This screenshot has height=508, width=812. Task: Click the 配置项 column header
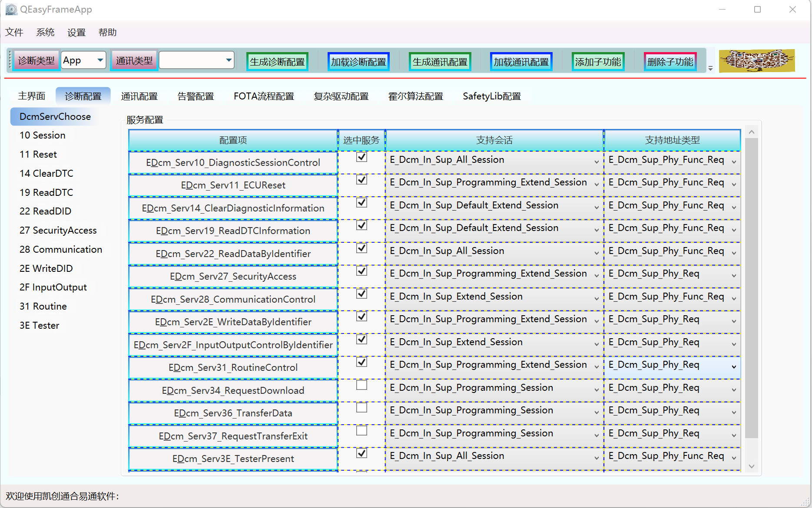pos(233,140)
